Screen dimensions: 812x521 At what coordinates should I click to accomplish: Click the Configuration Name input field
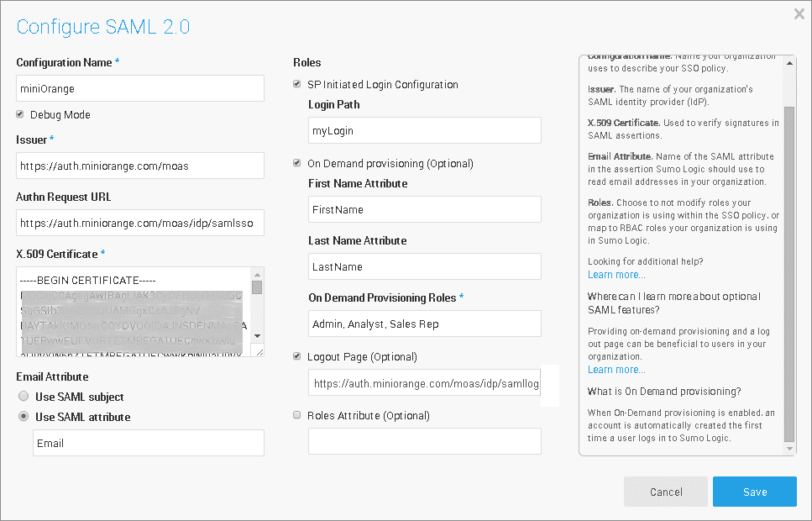140,88
